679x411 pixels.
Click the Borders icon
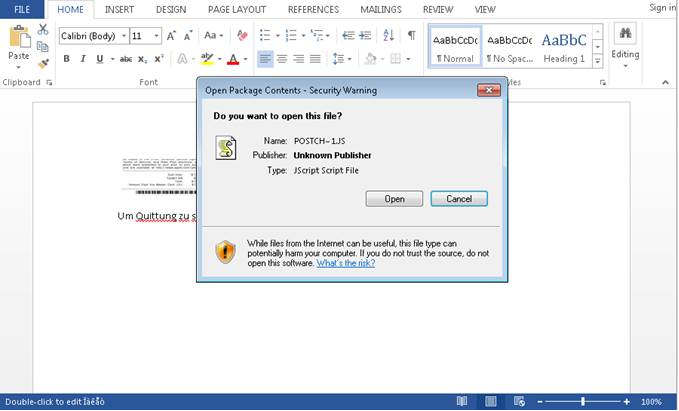point(395,59)
